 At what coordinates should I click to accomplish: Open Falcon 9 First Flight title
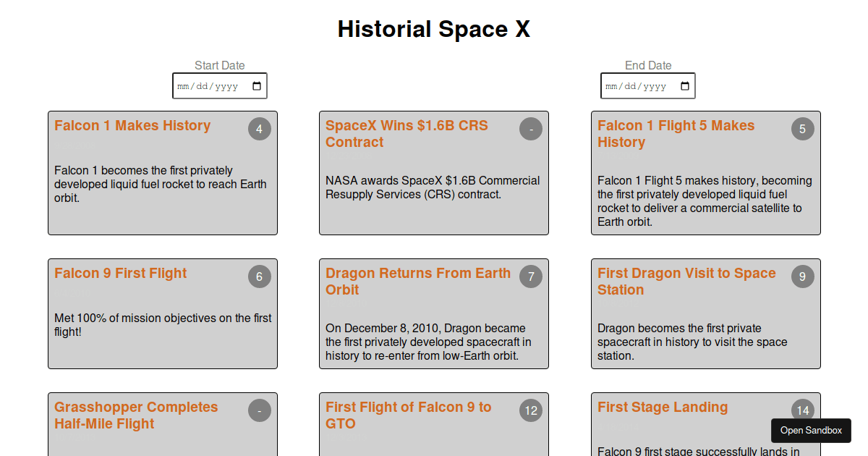click(120, 273)
